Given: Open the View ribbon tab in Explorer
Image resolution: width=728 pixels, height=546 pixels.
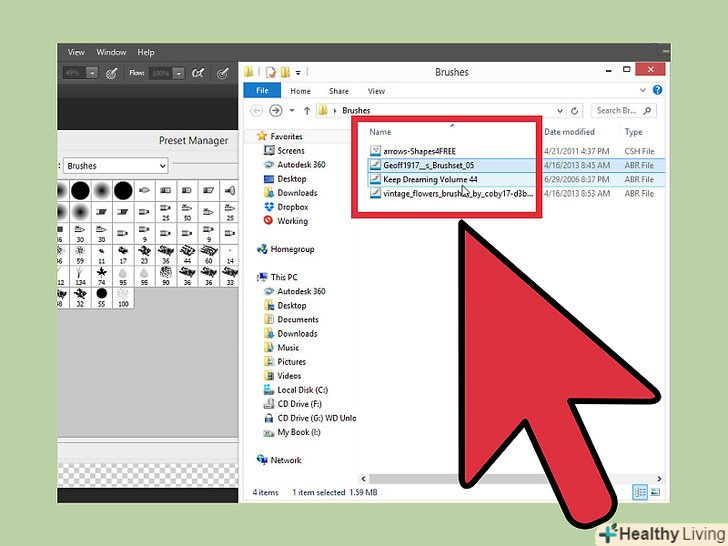Looking at the screenshot, I should coord(376,91).
